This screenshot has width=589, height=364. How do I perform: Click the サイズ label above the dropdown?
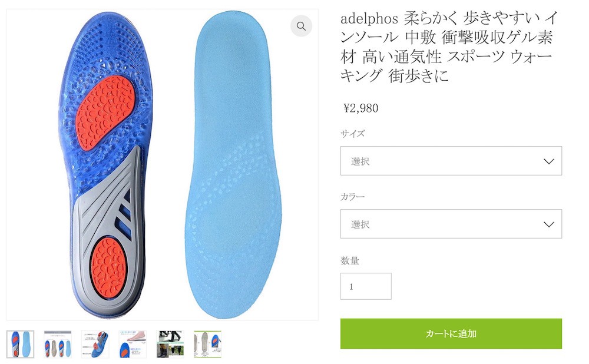point(352,134)
